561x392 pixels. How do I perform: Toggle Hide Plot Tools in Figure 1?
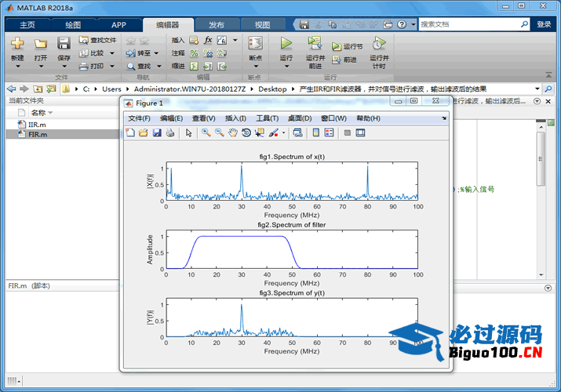pos(347,133)
